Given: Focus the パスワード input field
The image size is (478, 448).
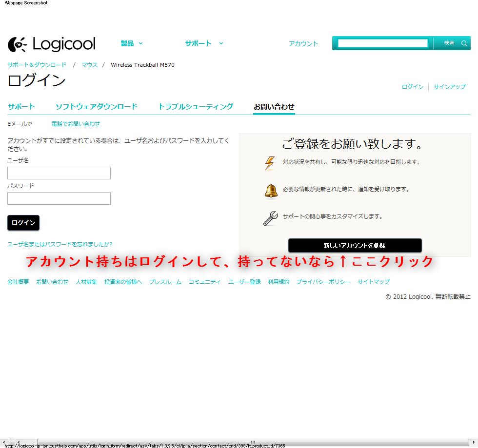Looking at the screenshot, I should point(59,198).
